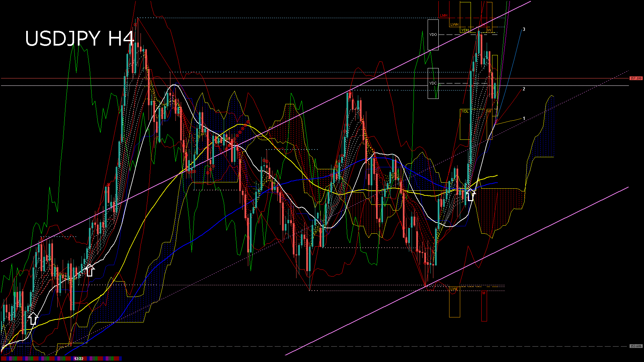Click the 12/22 date marker
644x362 pixels.
(x=79, y=359)
